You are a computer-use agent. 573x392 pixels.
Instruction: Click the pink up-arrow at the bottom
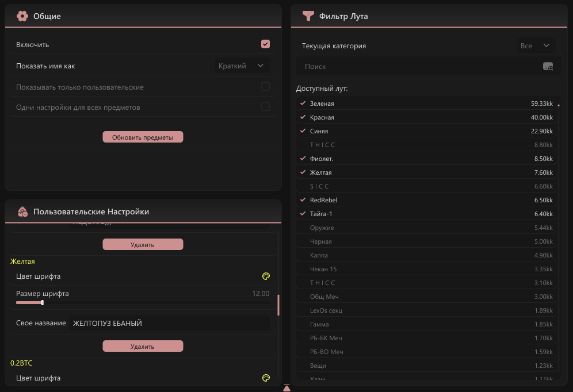point(287,387)
